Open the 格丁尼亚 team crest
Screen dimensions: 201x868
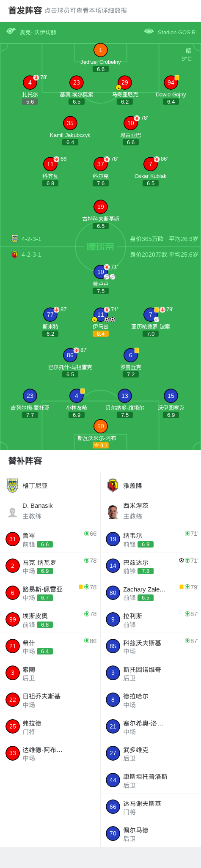[x=13, y=485]
